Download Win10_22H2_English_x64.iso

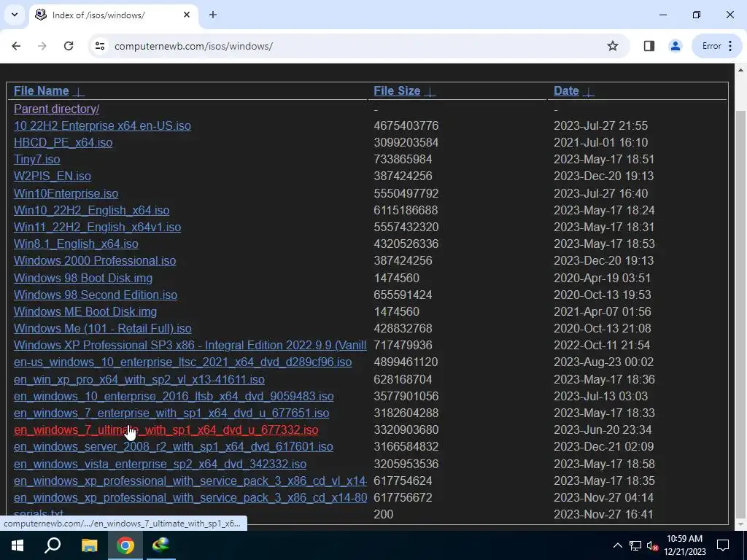91,210
